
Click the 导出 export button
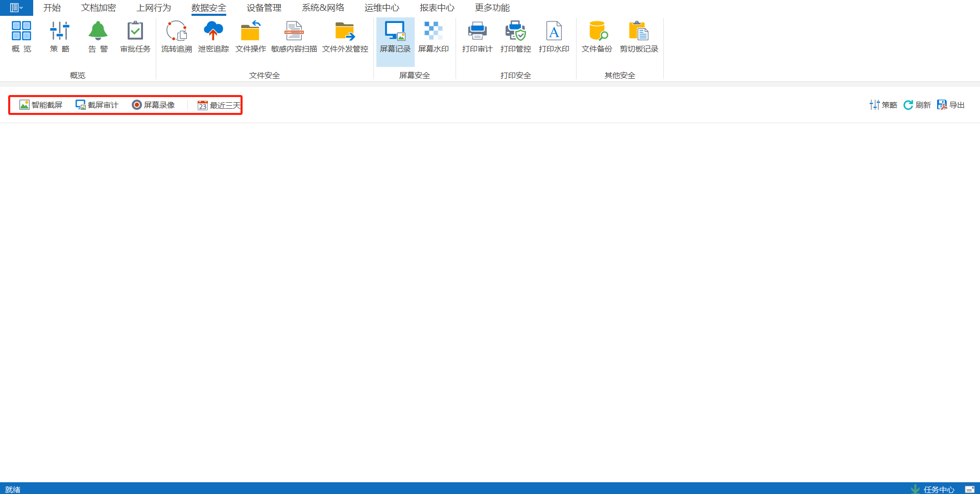(951, 105)
